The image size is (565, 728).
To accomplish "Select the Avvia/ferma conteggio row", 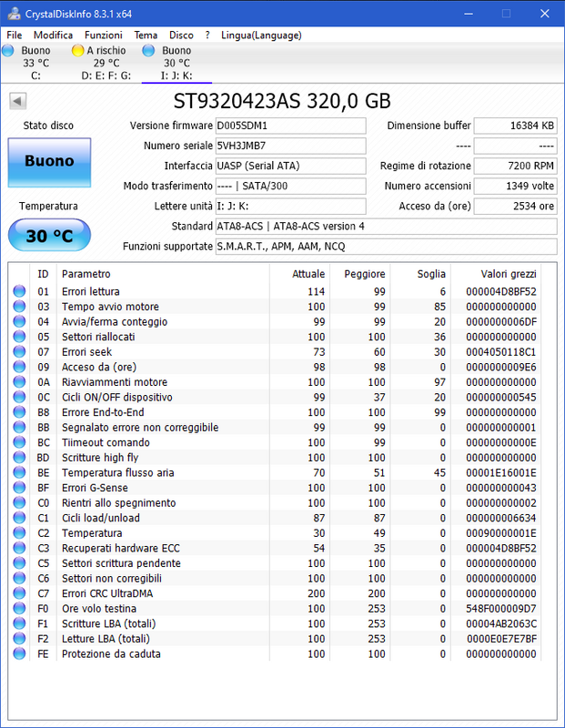I will point(275,322).
